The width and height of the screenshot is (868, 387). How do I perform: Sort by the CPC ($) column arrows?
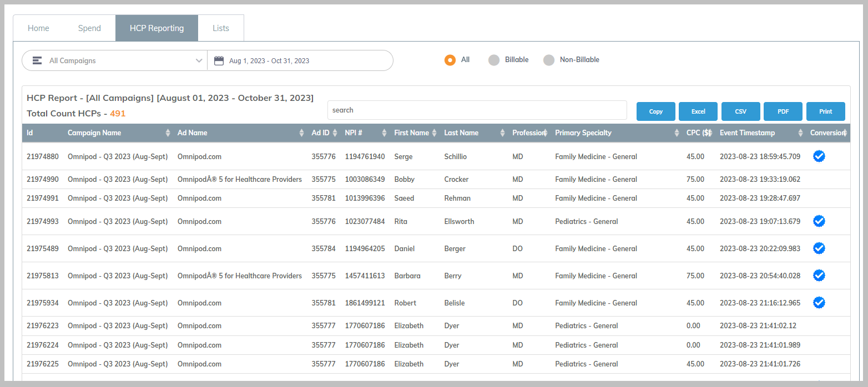[710, 133]
